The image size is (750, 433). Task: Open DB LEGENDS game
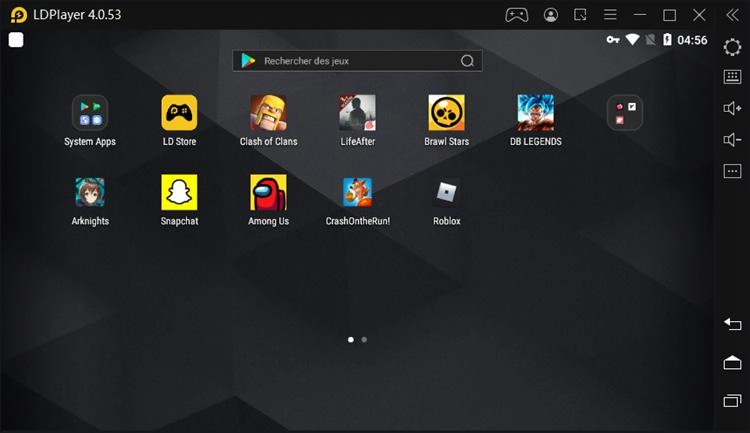coord(536,113)
